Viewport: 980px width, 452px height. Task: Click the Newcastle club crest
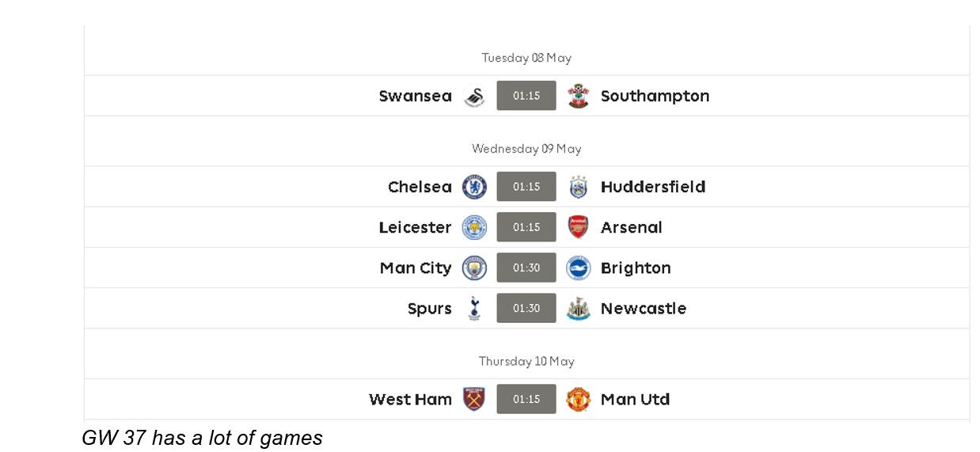click(578, 308)
